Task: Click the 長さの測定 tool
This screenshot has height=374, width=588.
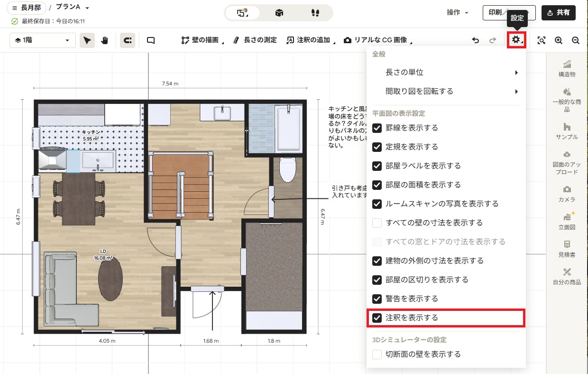Action: point(255,40)
